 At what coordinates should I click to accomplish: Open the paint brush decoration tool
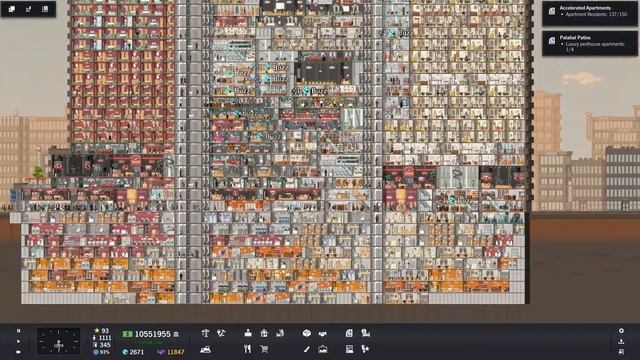click(307, 349)
